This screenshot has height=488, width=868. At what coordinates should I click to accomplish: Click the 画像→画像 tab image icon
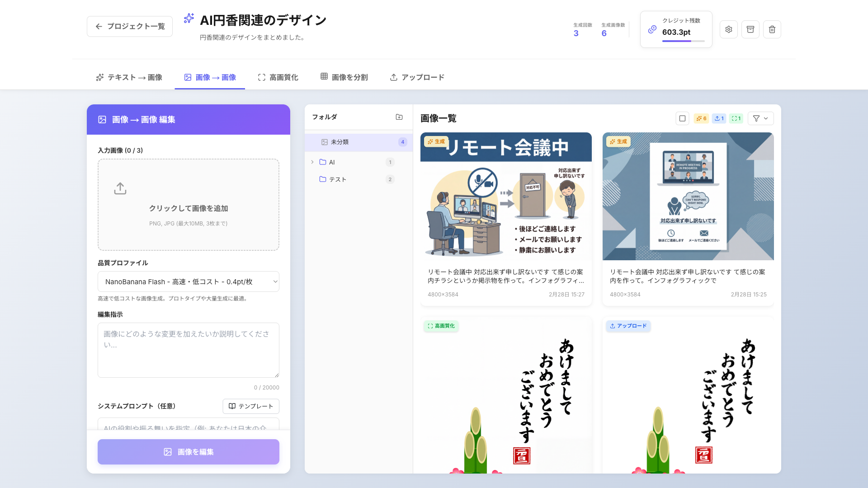pyautogui.click(x=188, y=77)
